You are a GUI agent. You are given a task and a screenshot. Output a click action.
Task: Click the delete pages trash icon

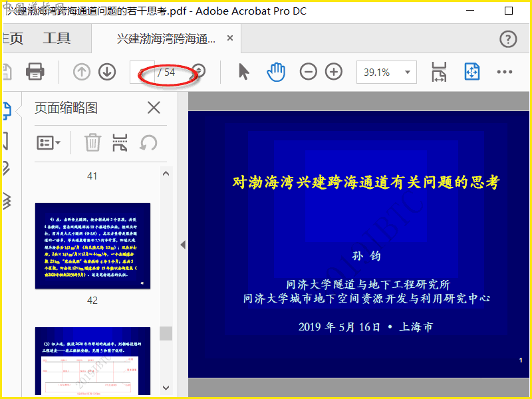(92, 142)
